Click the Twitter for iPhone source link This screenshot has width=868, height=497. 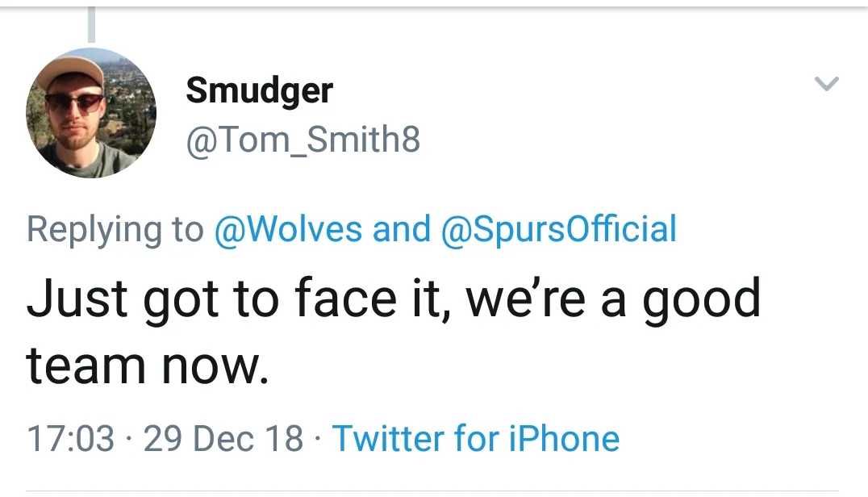pyautogui.click(x=476, y=439)
